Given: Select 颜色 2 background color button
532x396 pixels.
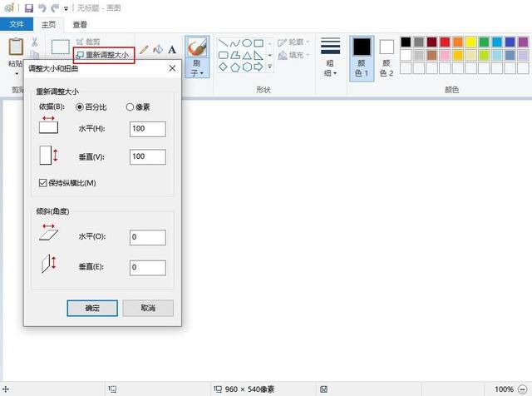Looking at the screenshot, I should coord(387,58).
